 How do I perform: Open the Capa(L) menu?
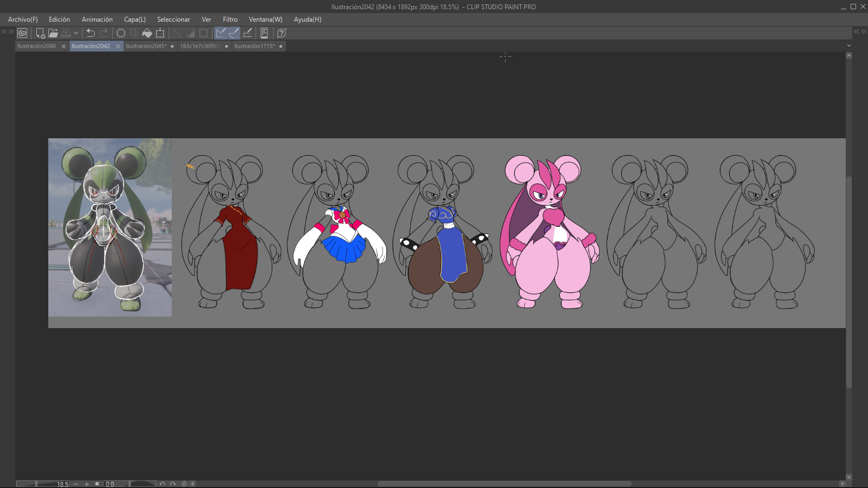click(x=135, y=20)
